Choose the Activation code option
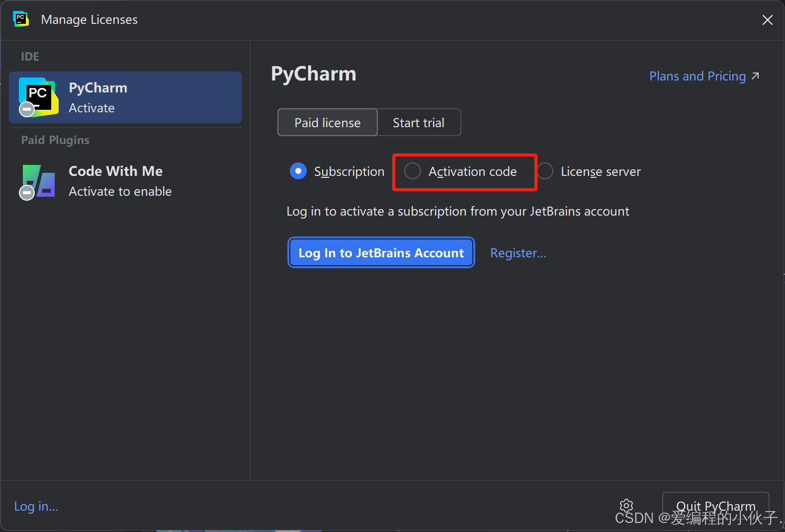The height and width of the screenshot is (532, 785). 413,171
